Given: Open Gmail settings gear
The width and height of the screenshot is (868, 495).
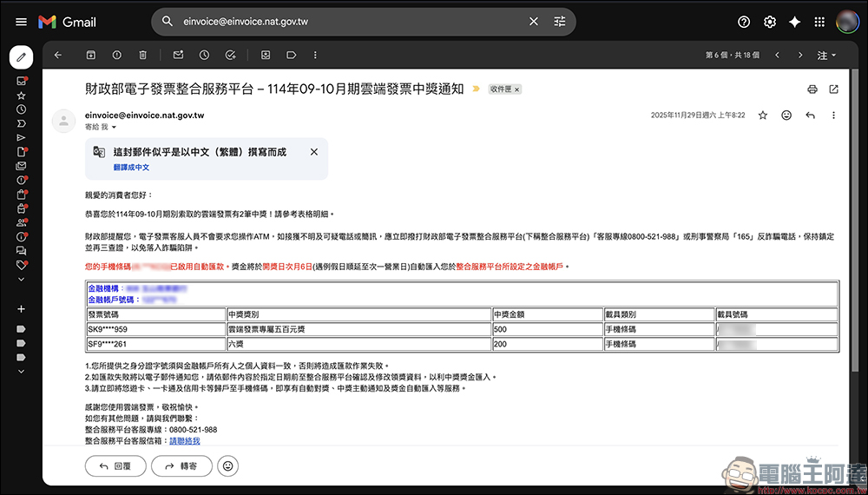Looking at the screenshot, I should [769, 23].
